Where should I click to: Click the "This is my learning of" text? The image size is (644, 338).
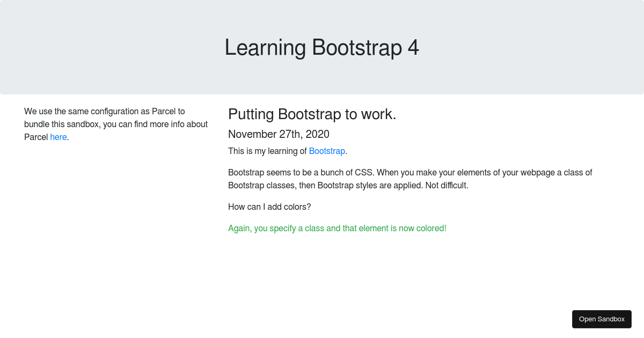pos(267,151)
